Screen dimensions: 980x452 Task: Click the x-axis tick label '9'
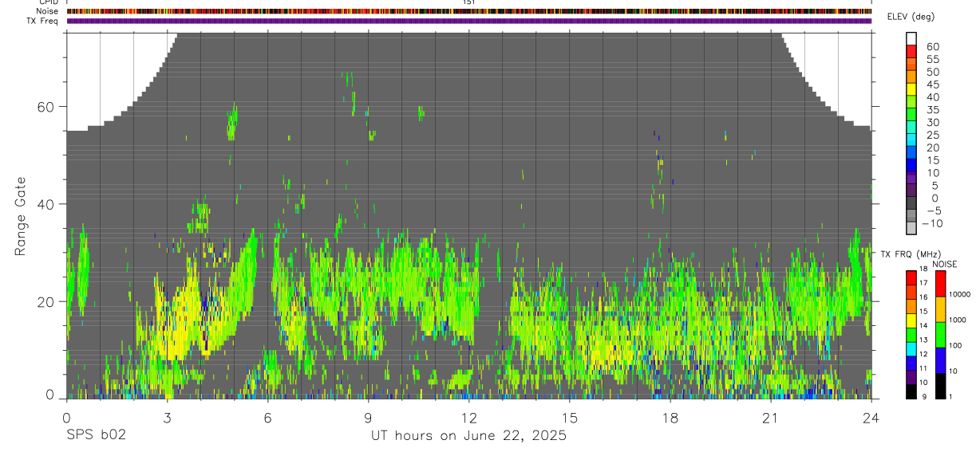tap(368, 417)
